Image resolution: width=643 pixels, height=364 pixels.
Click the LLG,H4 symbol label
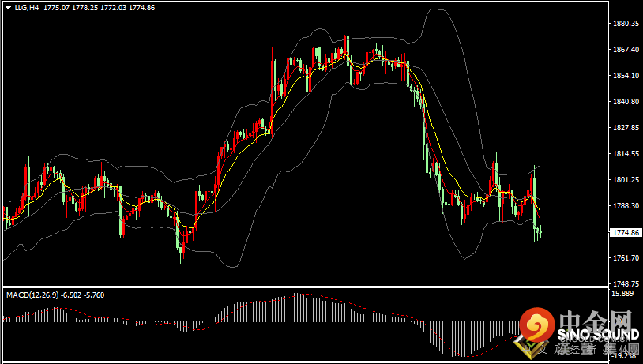[x=27, y=8]
